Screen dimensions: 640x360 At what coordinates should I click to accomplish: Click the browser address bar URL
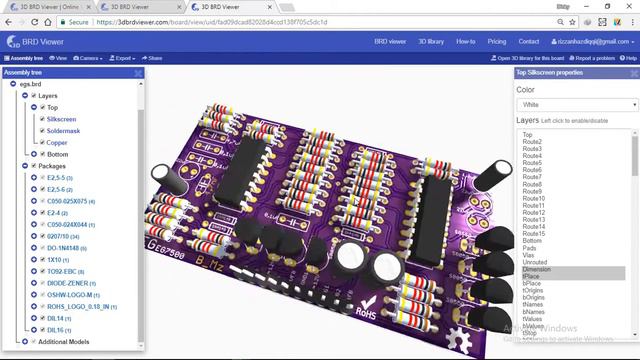pyautogui.click(x=212, y=22)
